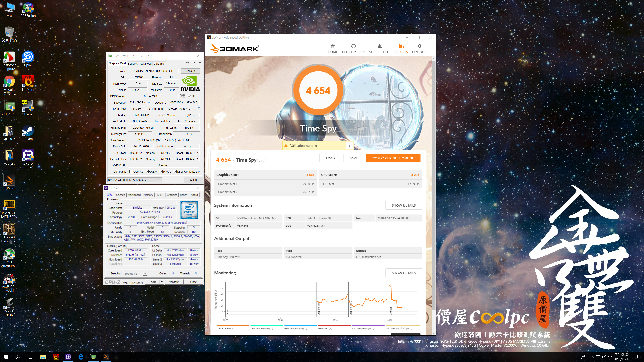
Task: Open CPU-Z Caches tab
Action: (x=121, y=195)
